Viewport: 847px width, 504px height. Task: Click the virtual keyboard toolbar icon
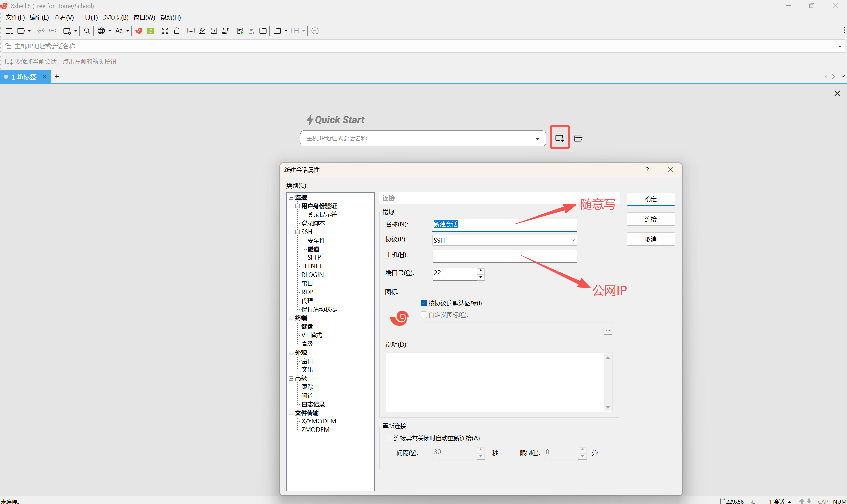(191, 31)
